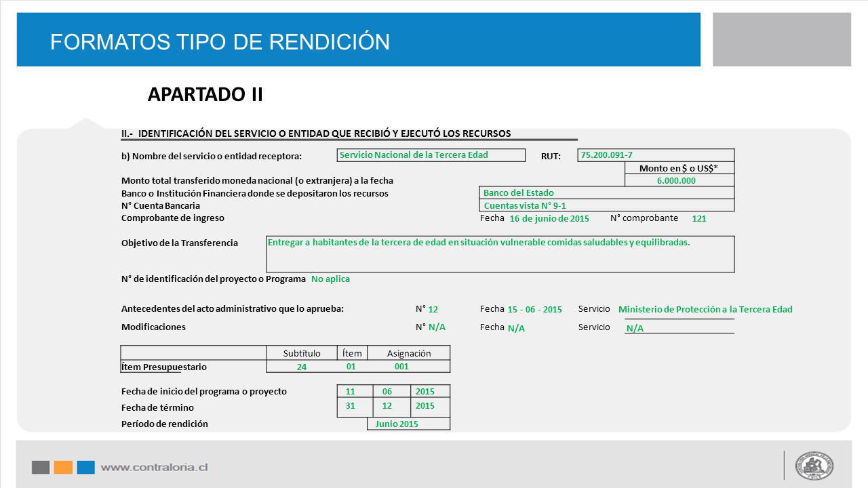
Task: Click the date '16 de junio de 2015'
Action: pos(549,219)
